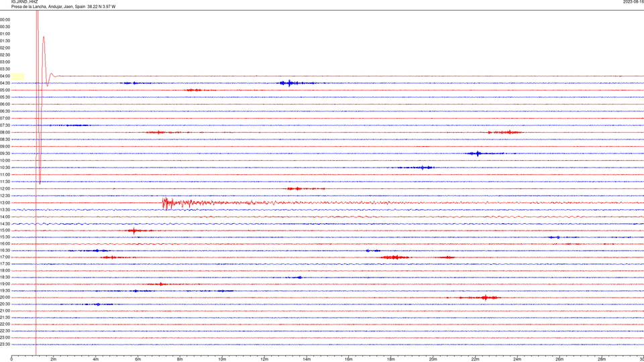Click the 02:30 time label
The width and height of the screenshot is (644, 362).
(x=5, y=55)
